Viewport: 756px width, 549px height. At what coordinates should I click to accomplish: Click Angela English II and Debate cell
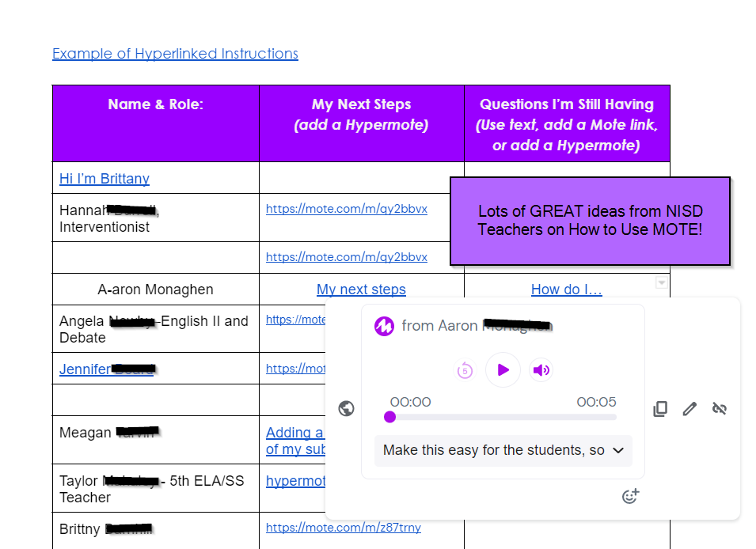tap(156, 329)
